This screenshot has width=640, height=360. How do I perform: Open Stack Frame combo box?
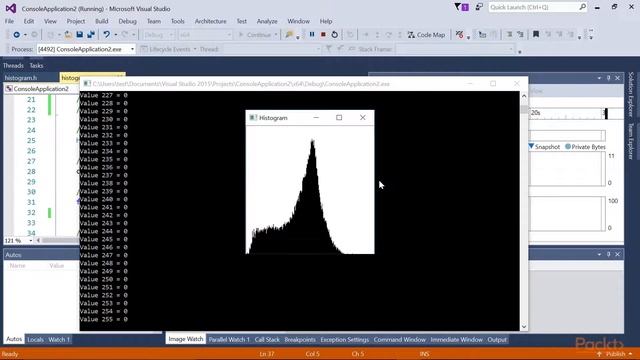tap(454, 49)
